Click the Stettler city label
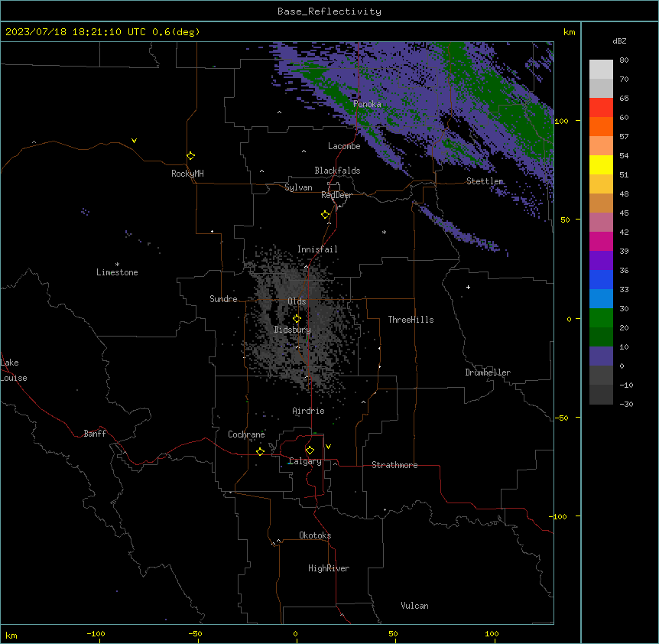Image resolution: width=659 pixels, height=644 pixels. (485, 181)
